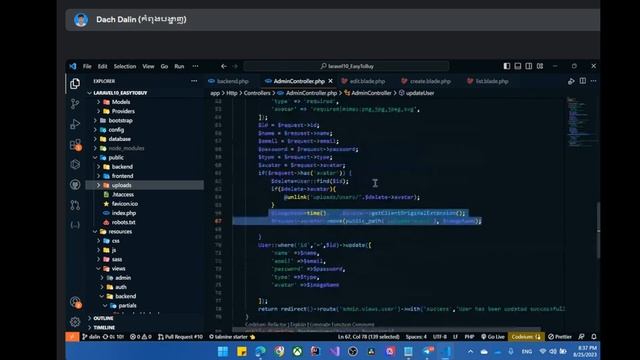640x360 pixels.
Task: Open Microsoft Edge from taskbar
Action: click(x=260, y=351)
